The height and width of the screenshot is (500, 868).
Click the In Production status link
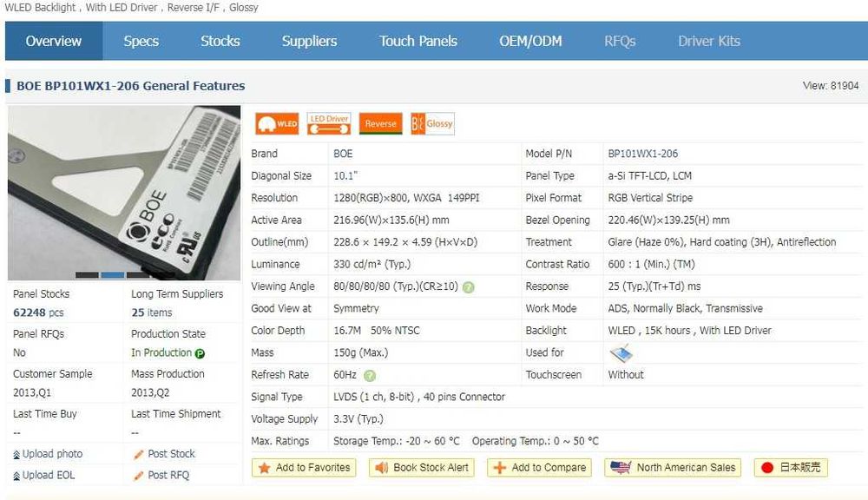(161, 352)
